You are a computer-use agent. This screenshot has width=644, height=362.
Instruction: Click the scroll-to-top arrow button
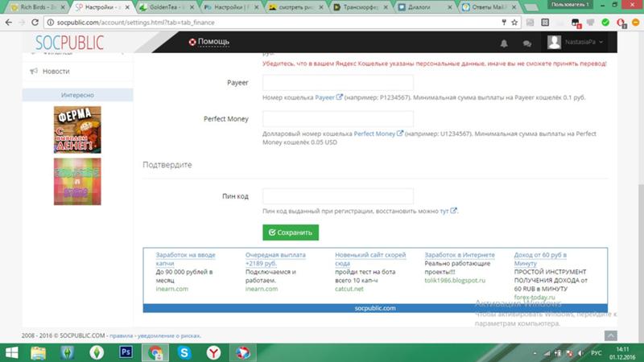coord(610,335)
